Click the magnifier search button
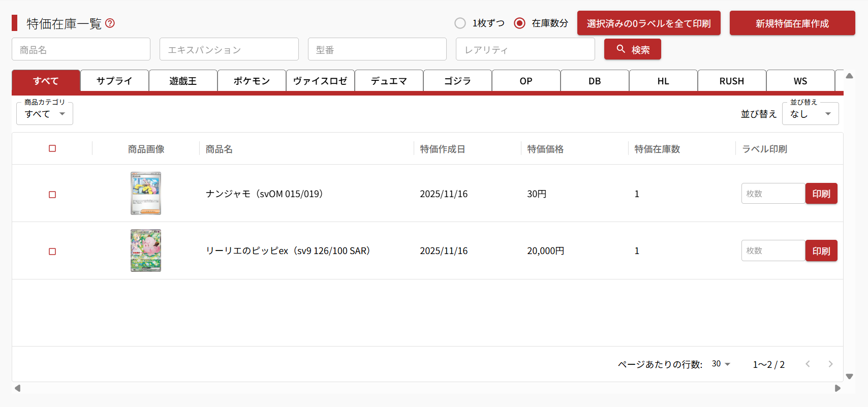The height and width of the screenshot is (407, 868). pos(632,49)
